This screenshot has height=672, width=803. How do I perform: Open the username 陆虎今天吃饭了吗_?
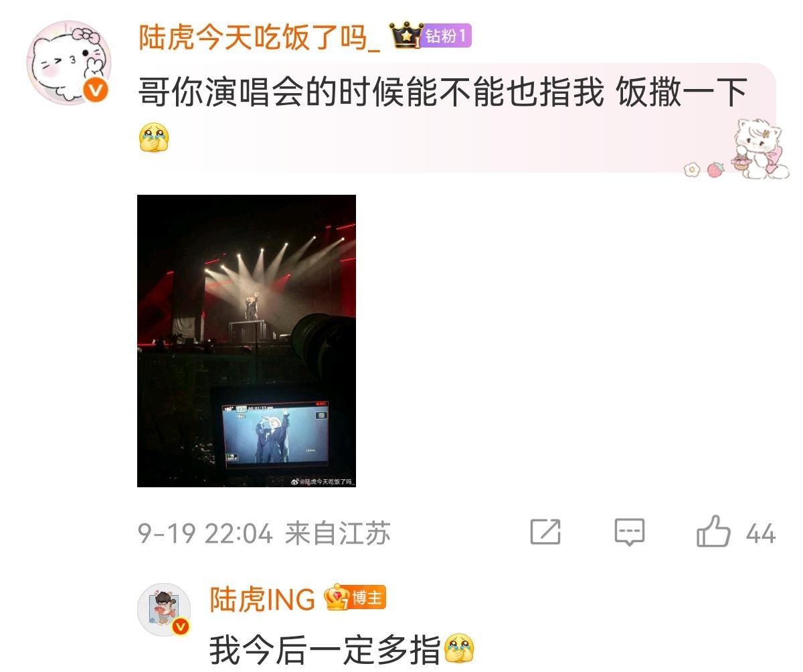[x=260, y=36]
